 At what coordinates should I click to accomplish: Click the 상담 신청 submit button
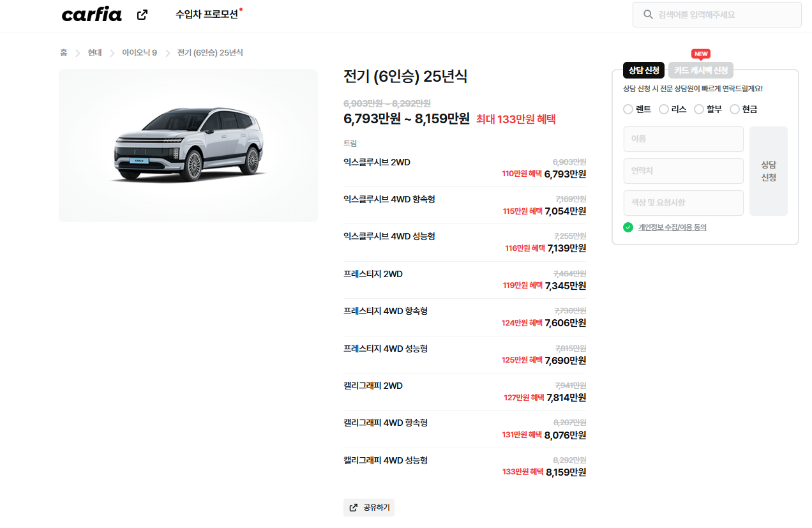point(769,171)
